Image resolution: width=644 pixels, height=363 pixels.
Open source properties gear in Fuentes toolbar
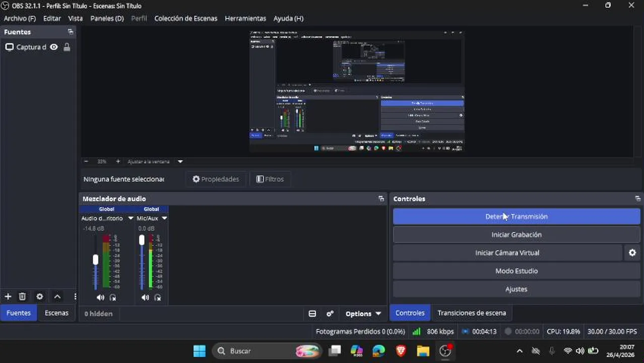point(40,296)
